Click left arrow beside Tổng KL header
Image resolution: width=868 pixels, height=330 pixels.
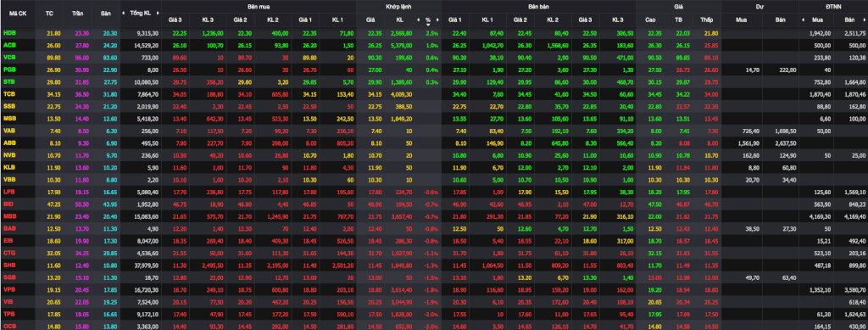click(125, 13)
